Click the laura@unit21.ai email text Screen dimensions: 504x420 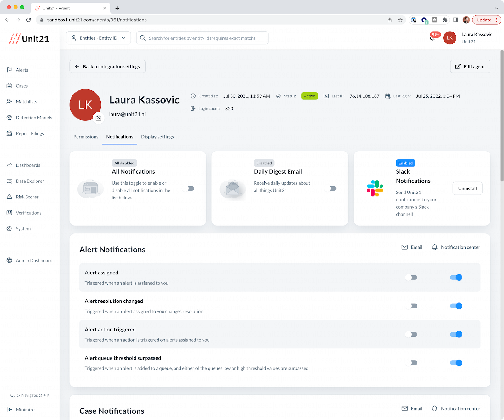pyautogui.click(x=127, y=114)
